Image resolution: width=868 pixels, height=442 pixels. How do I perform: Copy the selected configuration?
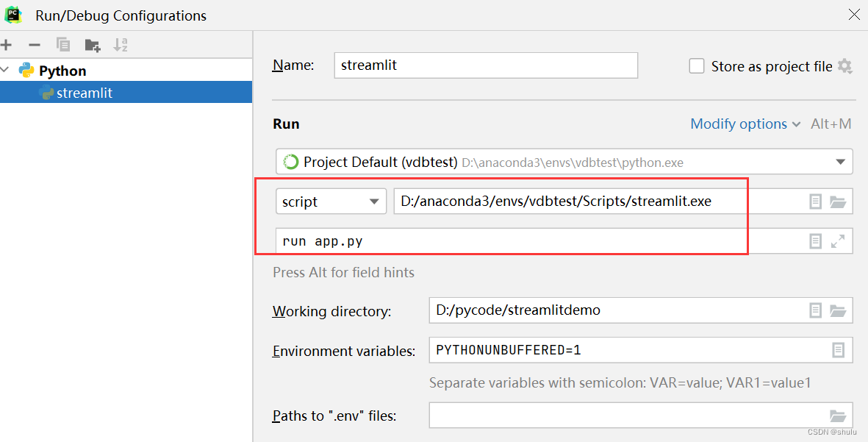pyautogui.click(x=63, y=45)
